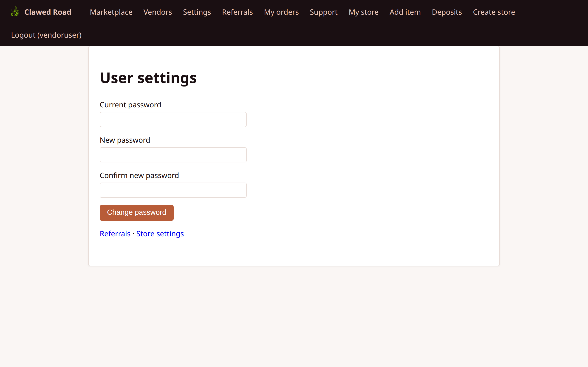Open the My store page

[364, 12]
